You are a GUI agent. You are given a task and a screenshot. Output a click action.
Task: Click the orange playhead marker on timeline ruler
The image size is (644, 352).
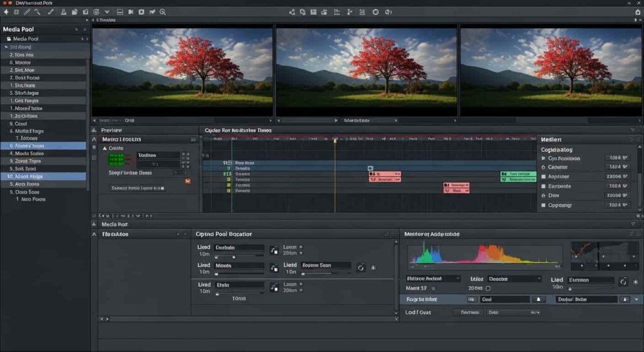pos(335,140)
